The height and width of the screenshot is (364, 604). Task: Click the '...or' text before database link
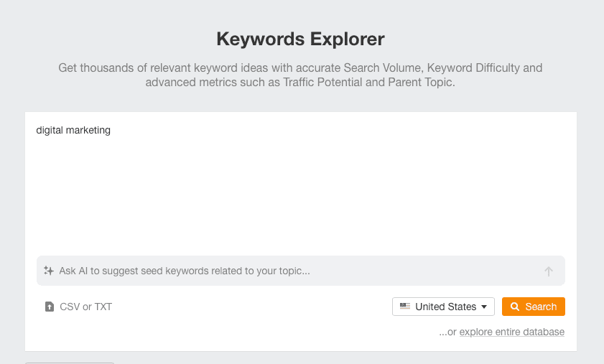[447, 332]
